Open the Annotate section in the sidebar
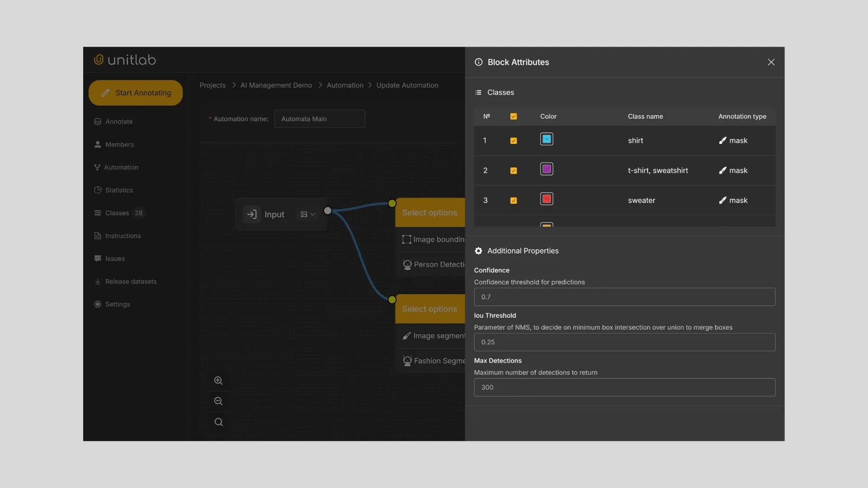The image size is (868, 488). point(118,121)
